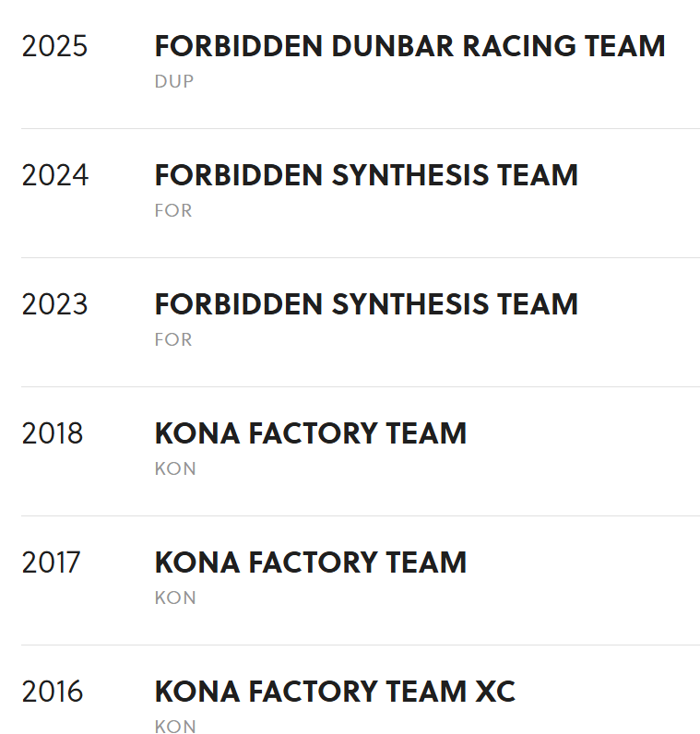Click the 2025 year label
Image resolution: width=700 pixels, height=734 pixels.
click(x=54, y=46)
